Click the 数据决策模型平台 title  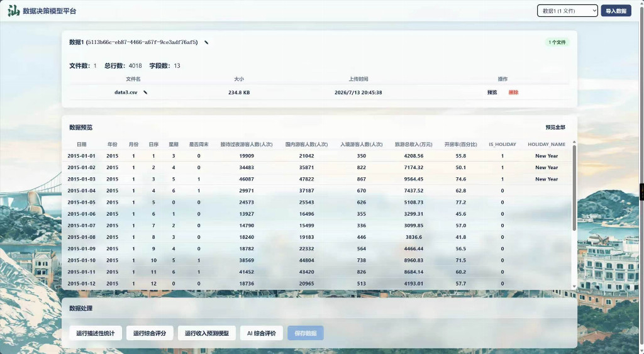49,11
